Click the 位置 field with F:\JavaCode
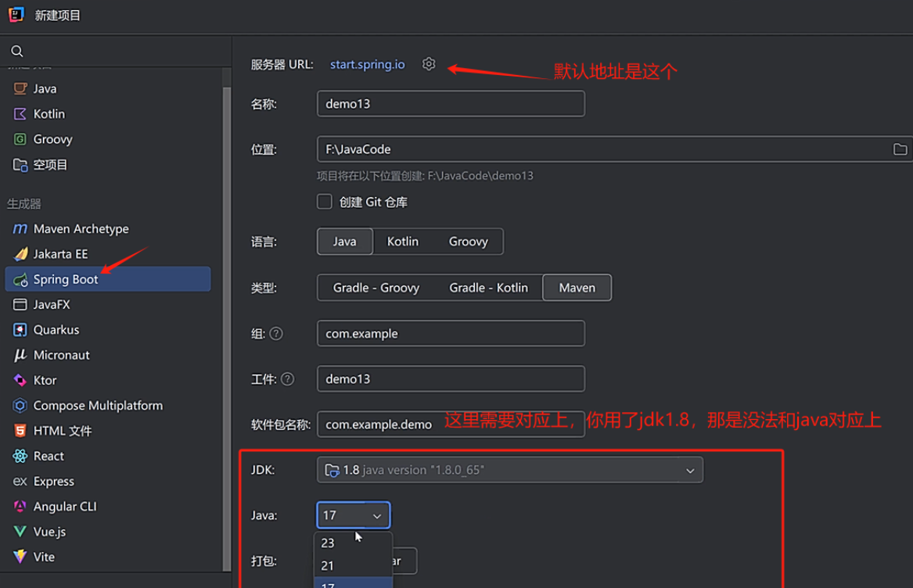 (615, 149)
